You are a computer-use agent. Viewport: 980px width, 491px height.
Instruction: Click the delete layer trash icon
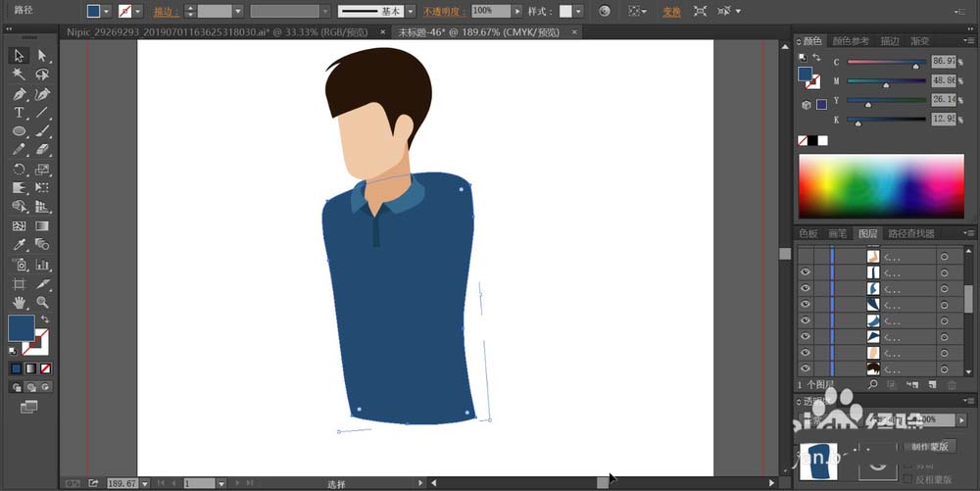coord(951,385)
